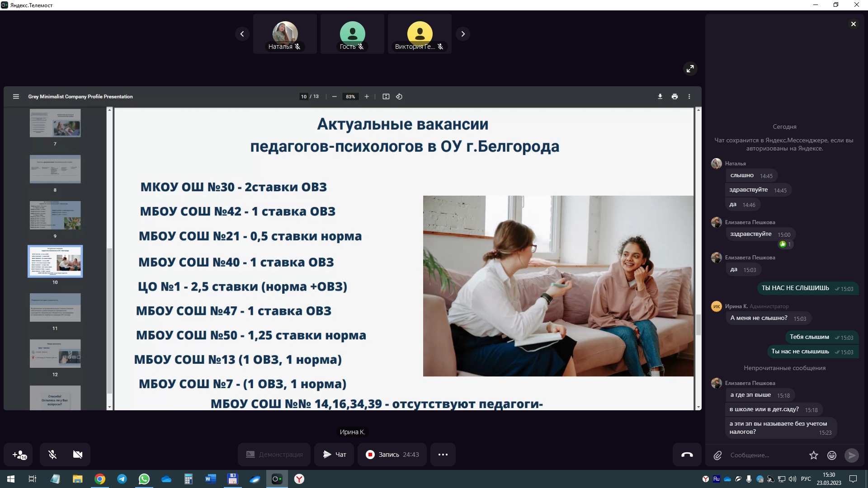The width and height of the screenshot is (868, 488).
Task: Open the emoji picker in chat
Action: point(831,455)
